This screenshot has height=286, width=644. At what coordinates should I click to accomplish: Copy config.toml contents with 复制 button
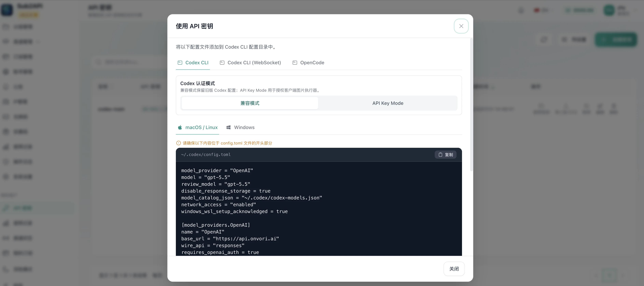pos(445,155)
